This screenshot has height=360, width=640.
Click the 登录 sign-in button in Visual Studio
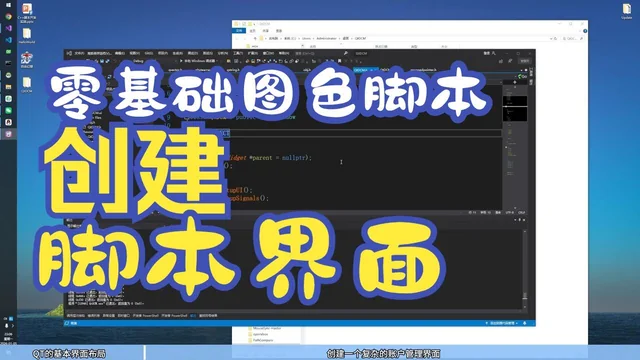coord(489,53)
